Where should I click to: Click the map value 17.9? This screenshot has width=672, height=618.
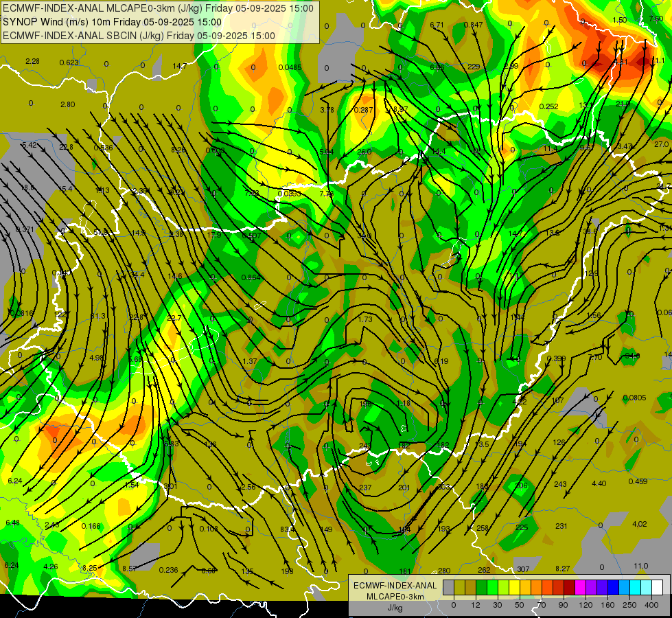pos(214,235)
